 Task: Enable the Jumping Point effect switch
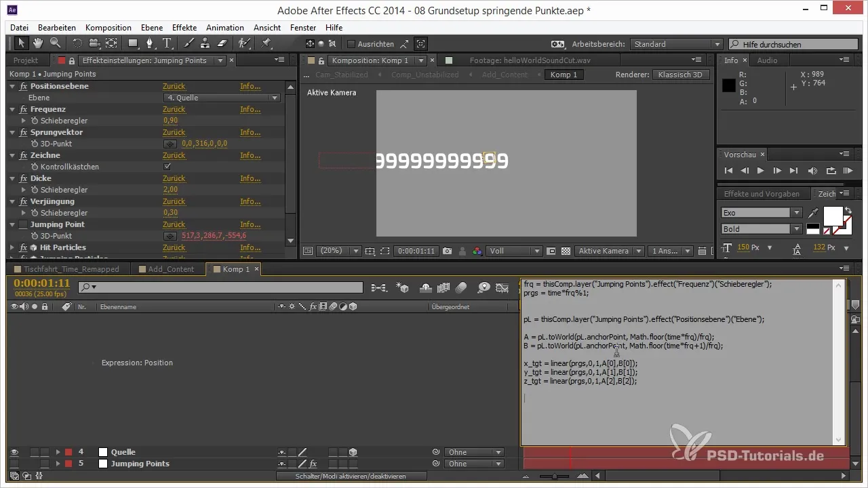point(24,224)
